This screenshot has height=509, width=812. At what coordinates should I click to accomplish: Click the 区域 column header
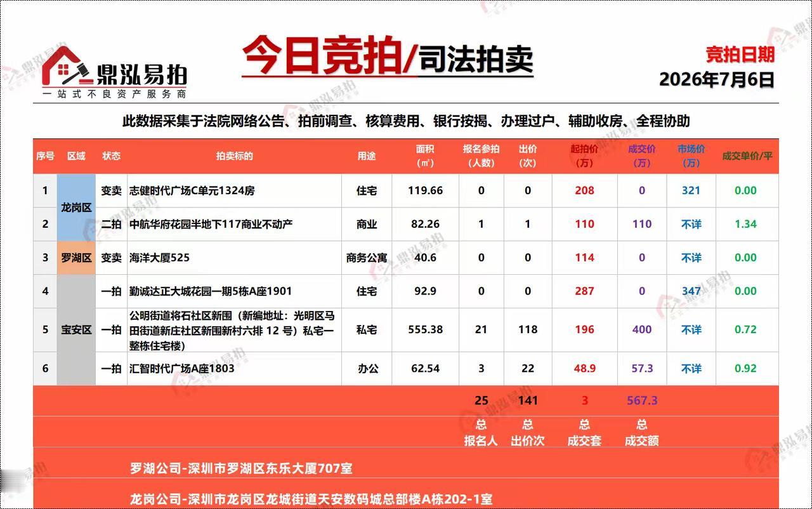(76, 156)
